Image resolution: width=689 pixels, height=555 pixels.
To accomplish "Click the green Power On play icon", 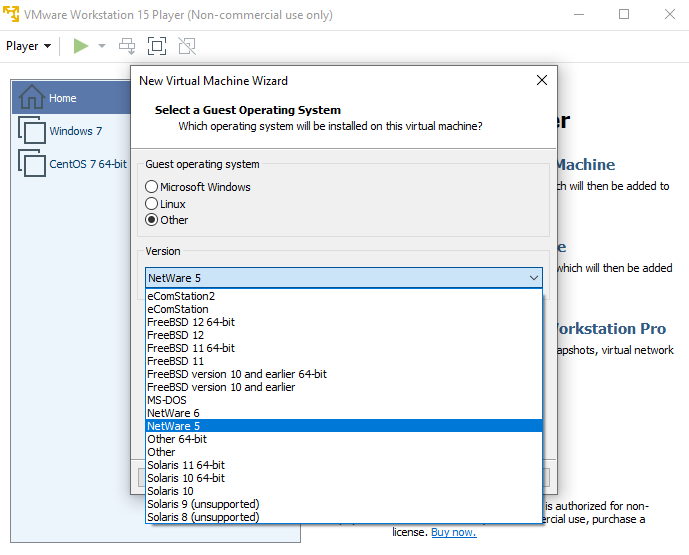I will point(81,46).
